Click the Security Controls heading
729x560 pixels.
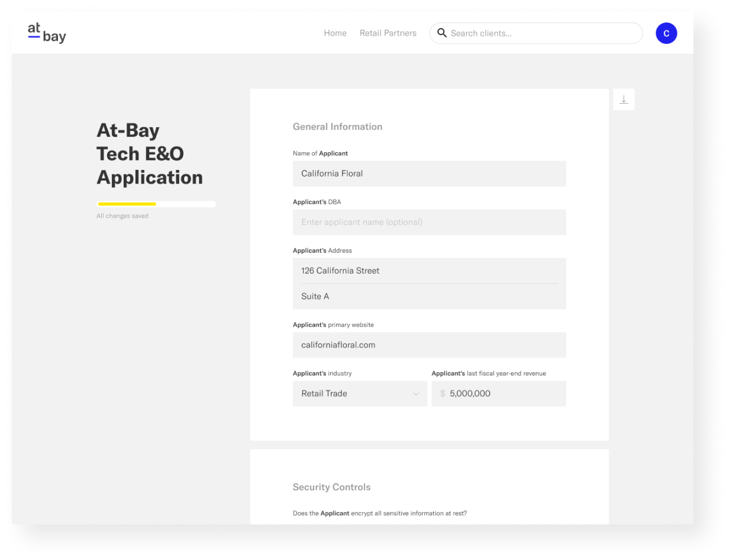[331, 487]
